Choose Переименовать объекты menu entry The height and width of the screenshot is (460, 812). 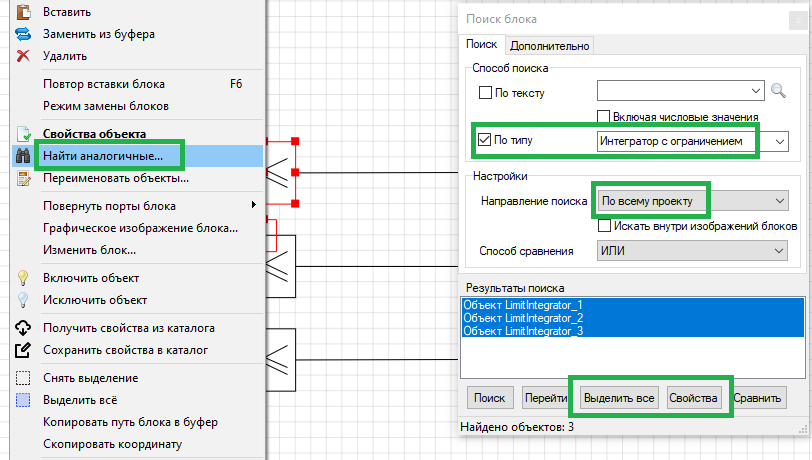(x=115, y=178)
